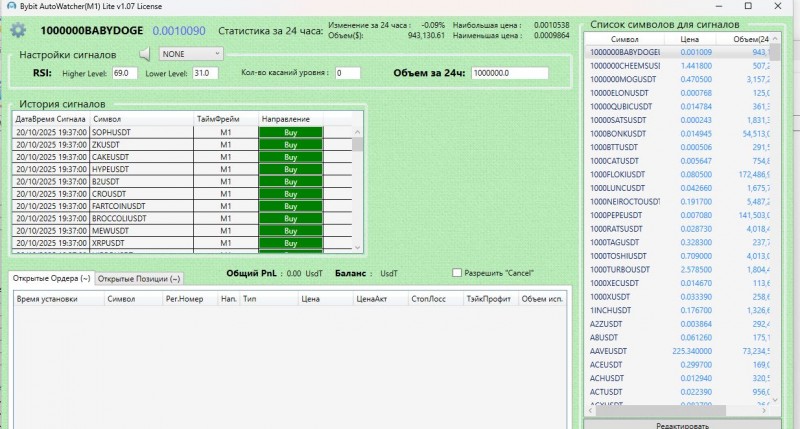Switch to Открытые Позиции tab
This screenshot has width=800, height=429.
[x=139, y=279]
